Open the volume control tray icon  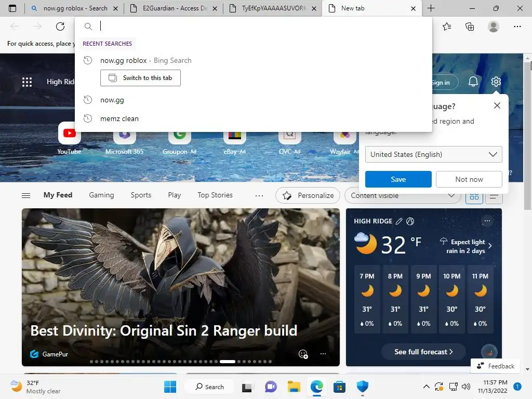coord(466,387)
